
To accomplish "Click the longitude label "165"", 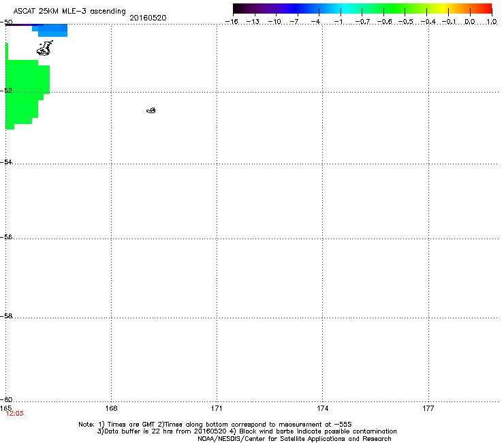I will tap(5, 408).
